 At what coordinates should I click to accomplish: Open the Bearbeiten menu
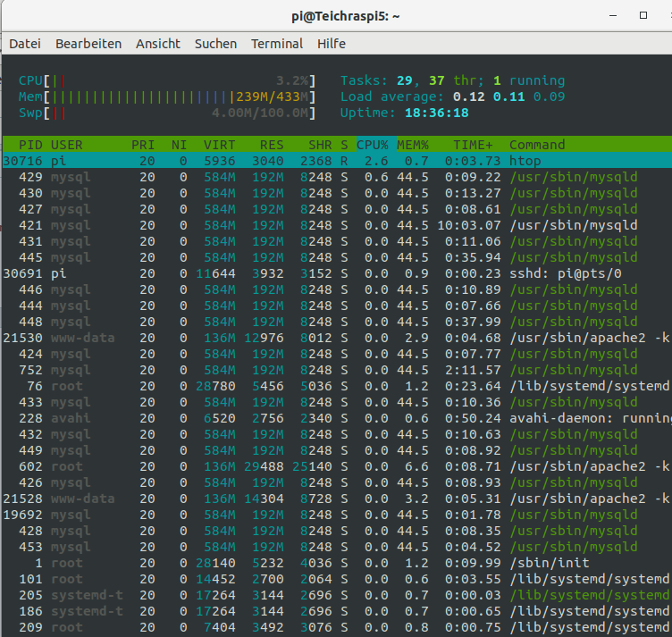point(88,44)
